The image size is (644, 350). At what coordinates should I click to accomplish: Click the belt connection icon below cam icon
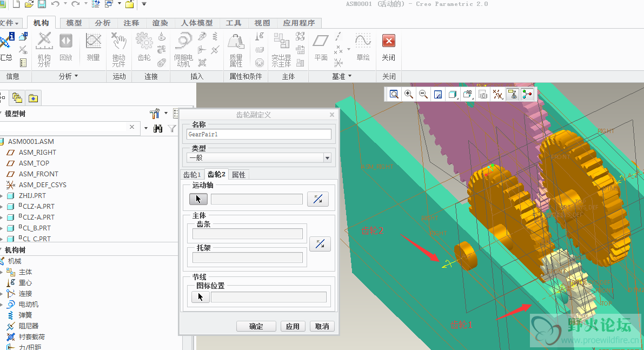coord(162,62)
